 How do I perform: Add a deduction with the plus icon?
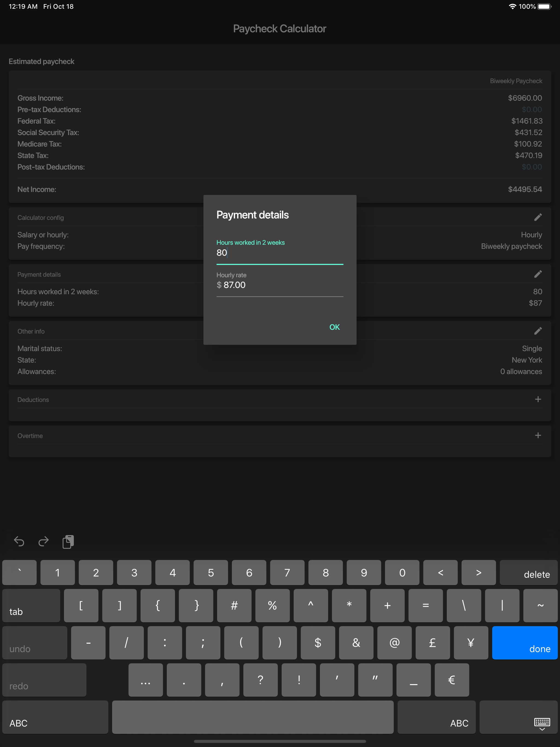click(x=538, y=399)
